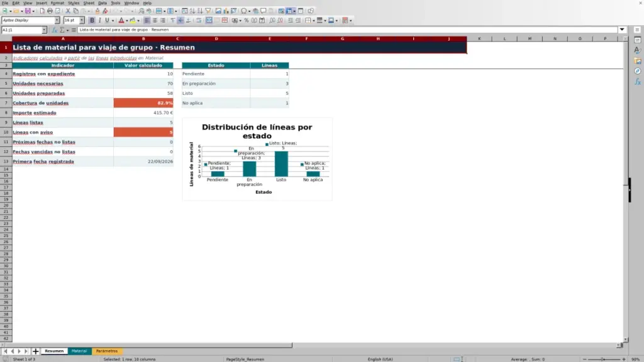
Task: Open the Function Wizard icon
Action: pos(54,30)
